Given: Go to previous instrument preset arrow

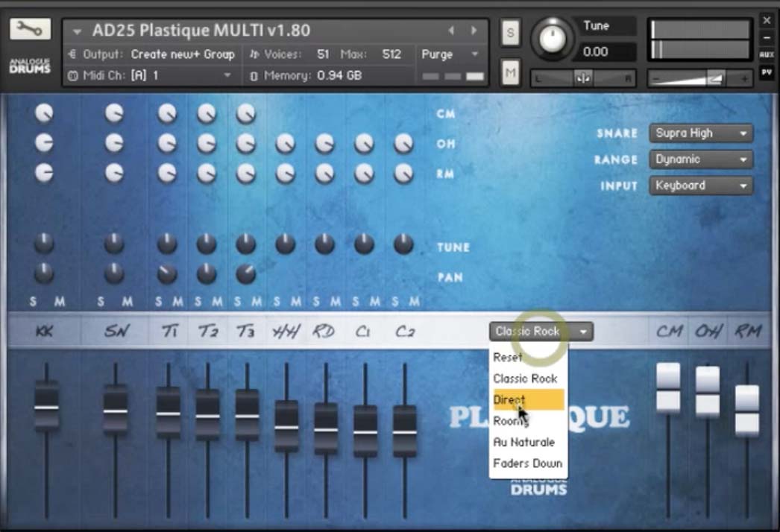Looking at the screenshot, I should 451,31.
